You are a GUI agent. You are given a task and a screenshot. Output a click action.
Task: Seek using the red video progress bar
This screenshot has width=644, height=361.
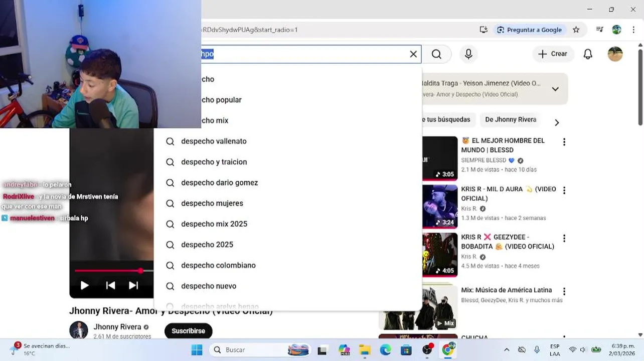[114, 271]
